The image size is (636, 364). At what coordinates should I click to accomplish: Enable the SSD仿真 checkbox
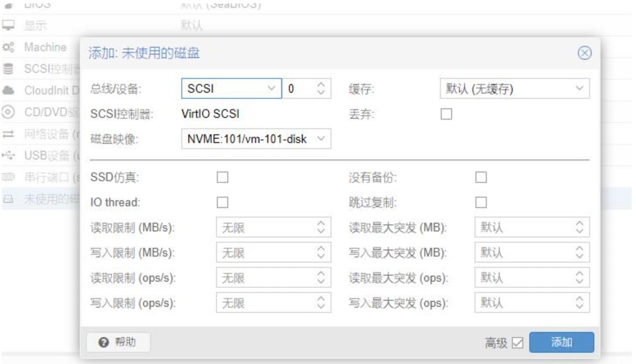tap(222, 177)
